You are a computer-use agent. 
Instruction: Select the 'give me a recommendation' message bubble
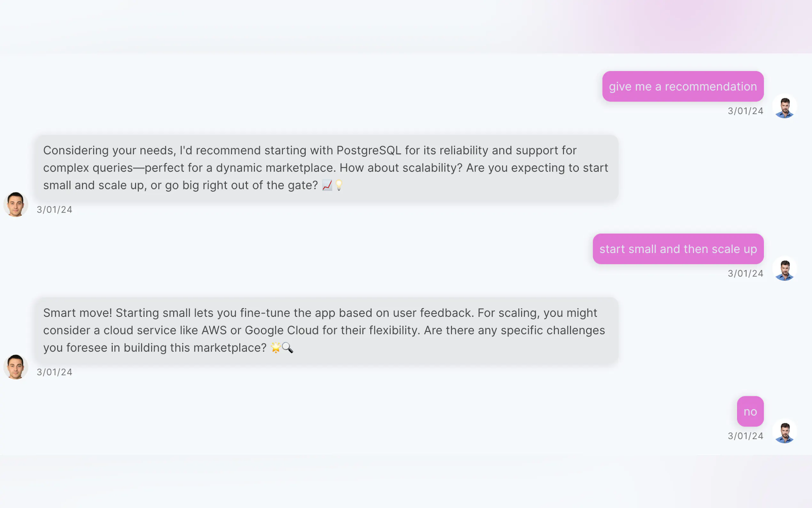coord(683,86)
